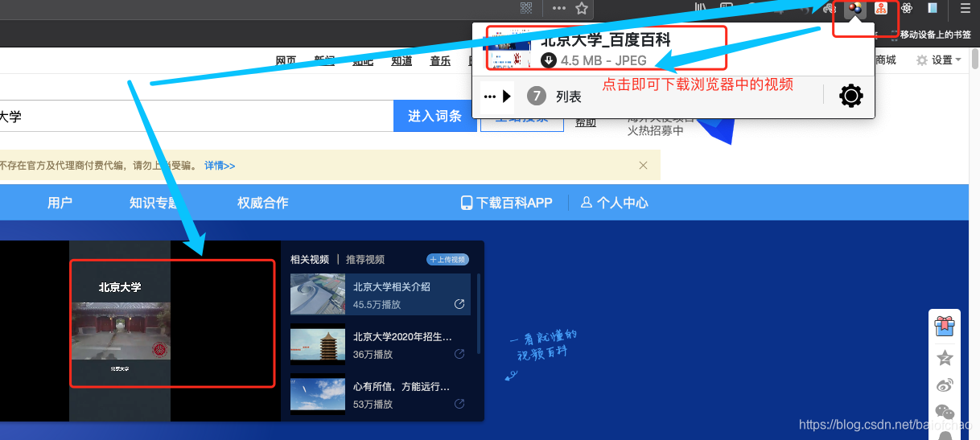980x440 pixels.
Task: Click 下载百科APP link
Action: point(507,203)
